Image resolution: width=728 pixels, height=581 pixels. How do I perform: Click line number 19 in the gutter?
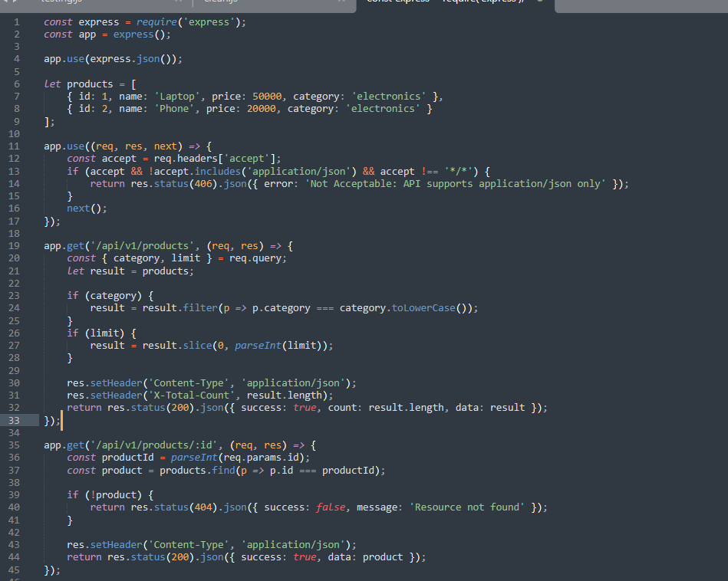pyautogui.click(x=14, y=246)
